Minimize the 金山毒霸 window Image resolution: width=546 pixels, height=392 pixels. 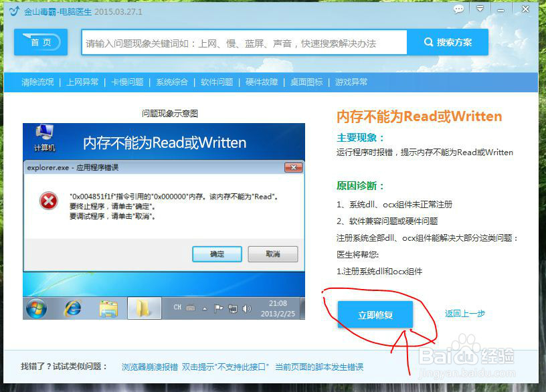pyautogui.click(x=500, y=10)
